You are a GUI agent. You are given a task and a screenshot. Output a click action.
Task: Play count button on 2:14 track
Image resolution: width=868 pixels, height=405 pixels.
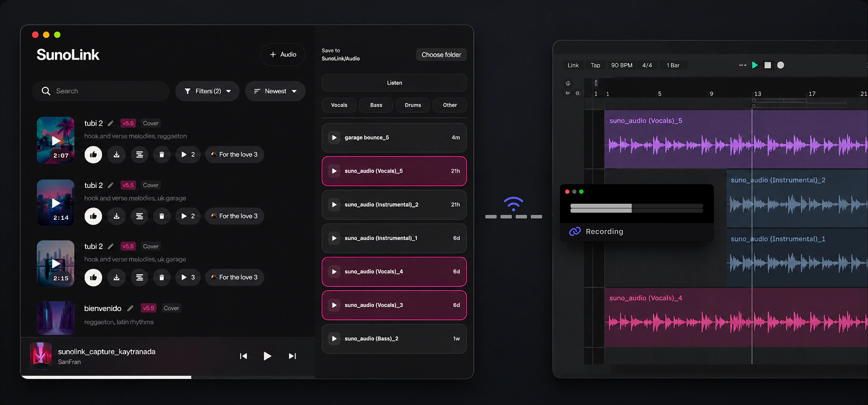[188, 216]
